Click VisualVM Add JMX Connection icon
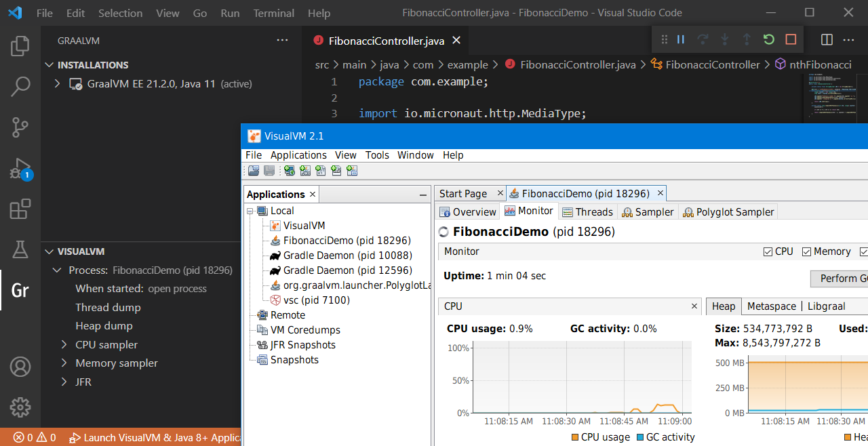868x446 pixels. click(x=305, y=171)
